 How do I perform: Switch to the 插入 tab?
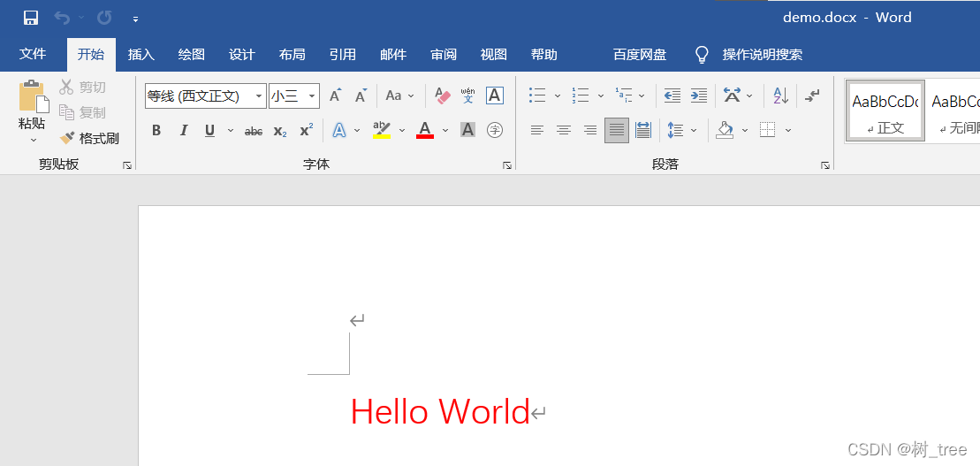(x=141, y=55)
